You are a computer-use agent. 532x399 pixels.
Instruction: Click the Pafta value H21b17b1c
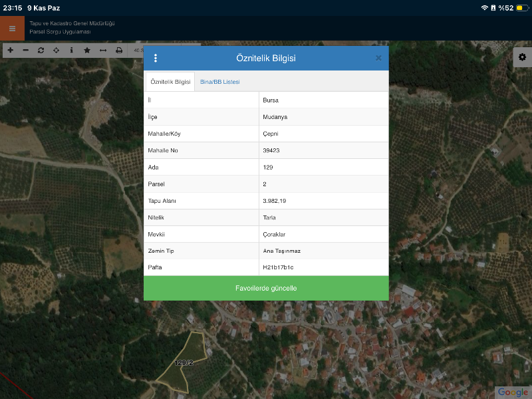[278, 267]
